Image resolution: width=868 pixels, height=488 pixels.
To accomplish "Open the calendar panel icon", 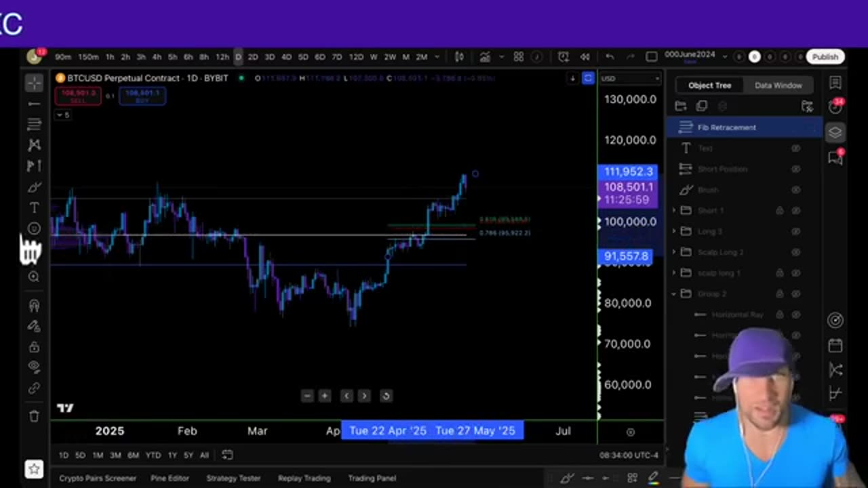I will pos(835,346).
